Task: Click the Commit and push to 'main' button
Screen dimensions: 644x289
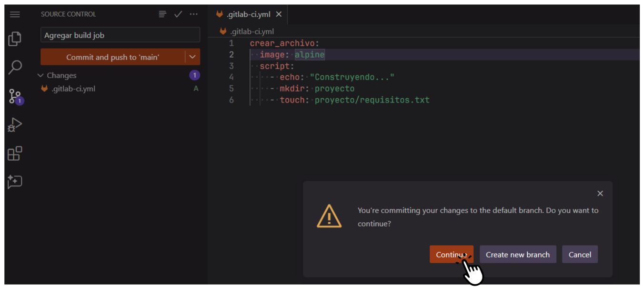Action: click(112, 57)
